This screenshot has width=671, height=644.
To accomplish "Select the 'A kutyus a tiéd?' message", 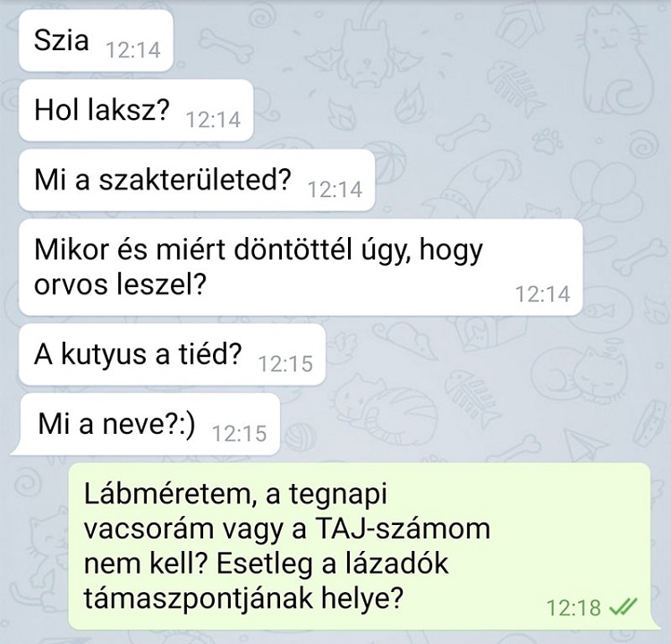I will click(172, 354).
